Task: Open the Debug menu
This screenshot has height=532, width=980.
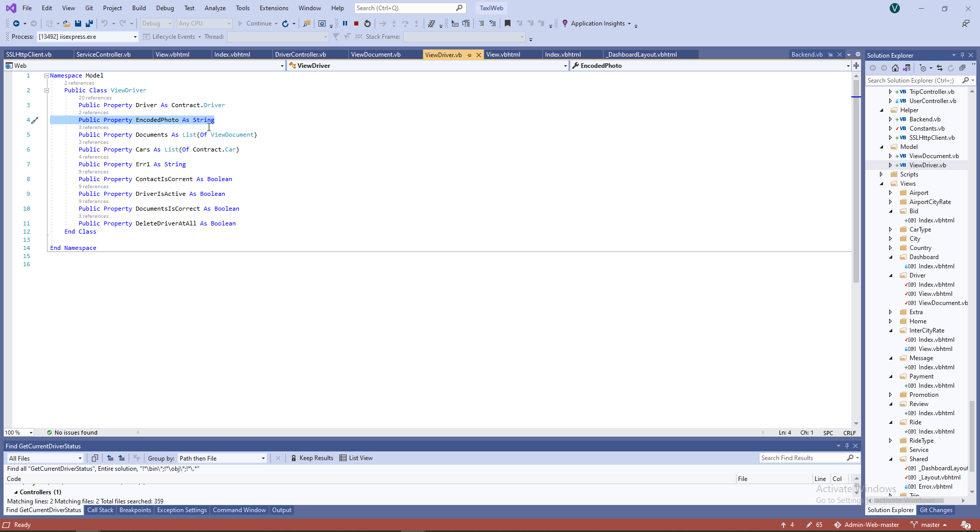Action: [165, 8]
